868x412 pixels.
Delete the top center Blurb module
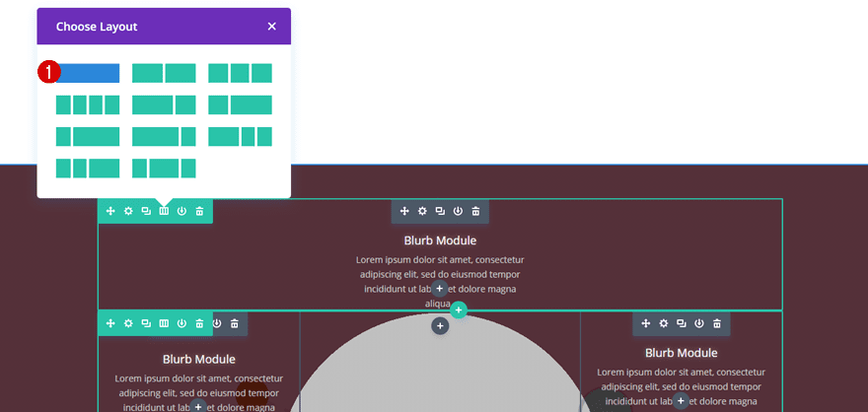click(475, 211)
